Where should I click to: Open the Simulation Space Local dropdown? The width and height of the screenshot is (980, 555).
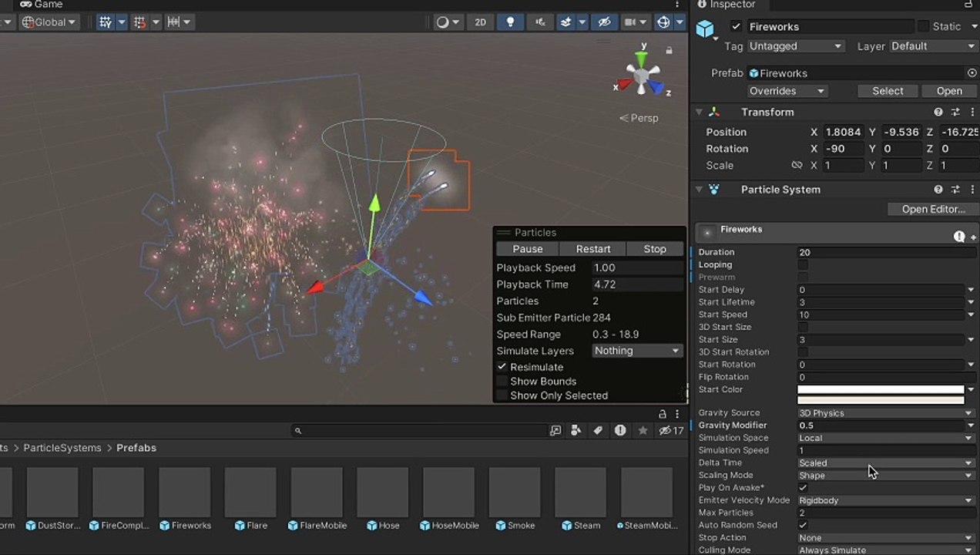pos(886,438)
